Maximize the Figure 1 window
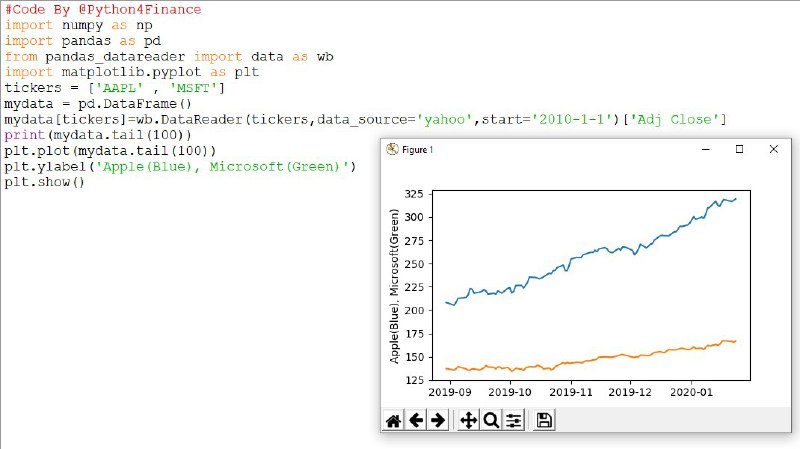The image size is (800, 449). 739,149
